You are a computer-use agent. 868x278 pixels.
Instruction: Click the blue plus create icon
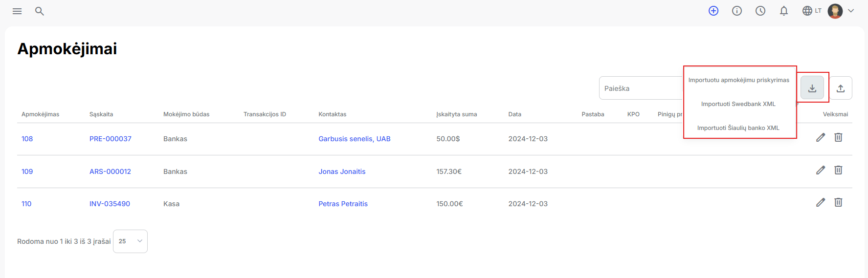click(713, 11)
